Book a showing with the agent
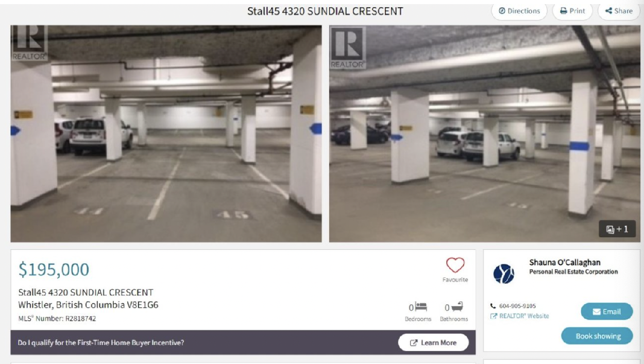The height and width of the screenshot is (364, 644). coord(598,336)
